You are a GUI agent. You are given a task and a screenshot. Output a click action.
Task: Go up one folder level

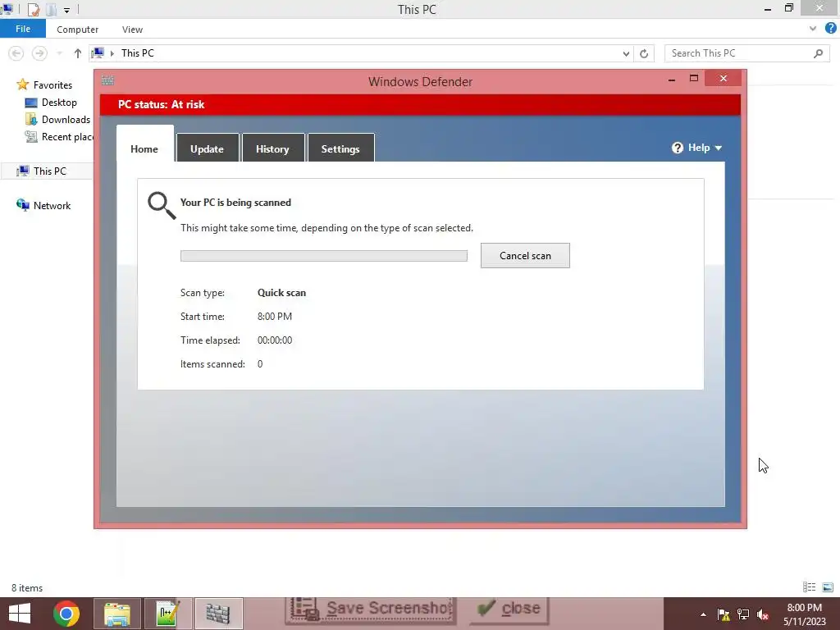78,53
